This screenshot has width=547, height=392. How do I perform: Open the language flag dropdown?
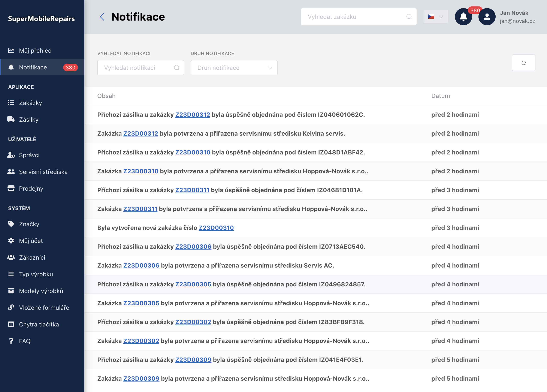[x=435, y=17]
